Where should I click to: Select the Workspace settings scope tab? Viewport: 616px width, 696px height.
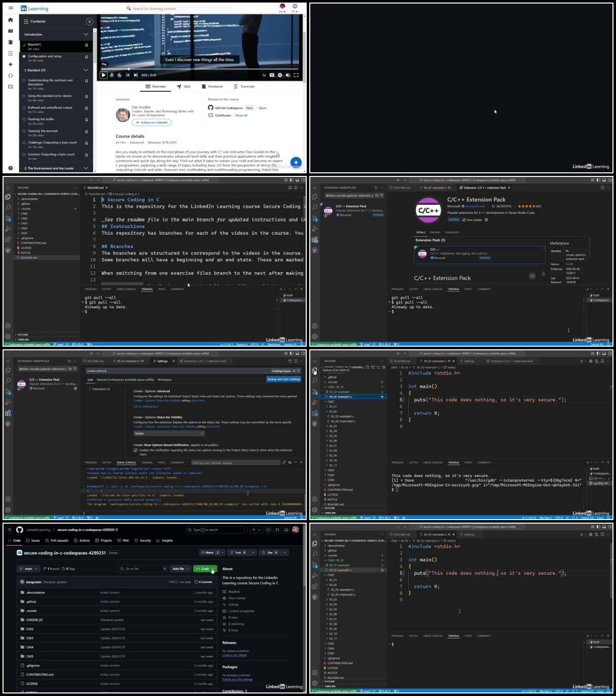click(x=164, y=380)
